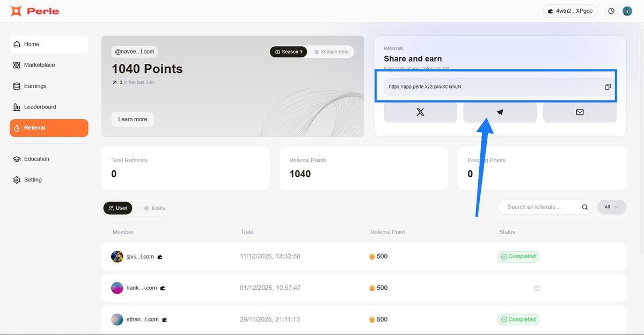Select the User tab

coord(118,208)
